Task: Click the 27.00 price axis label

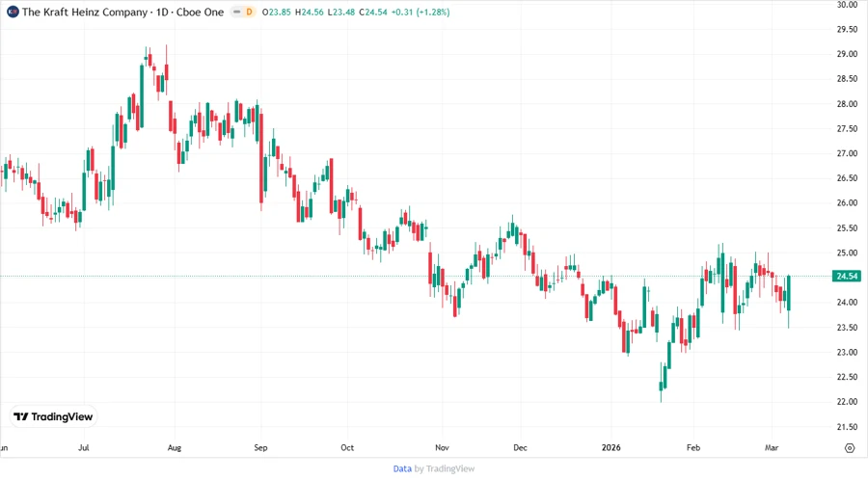Action: click(847, 153)
